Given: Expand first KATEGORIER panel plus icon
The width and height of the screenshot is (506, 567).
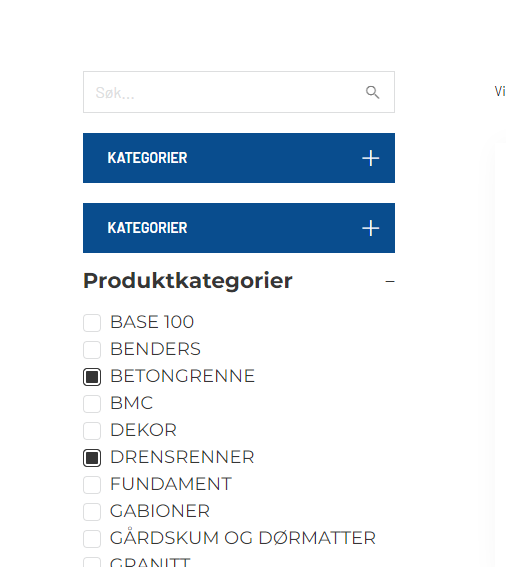Looking at the screenshot, I should 370,158.
